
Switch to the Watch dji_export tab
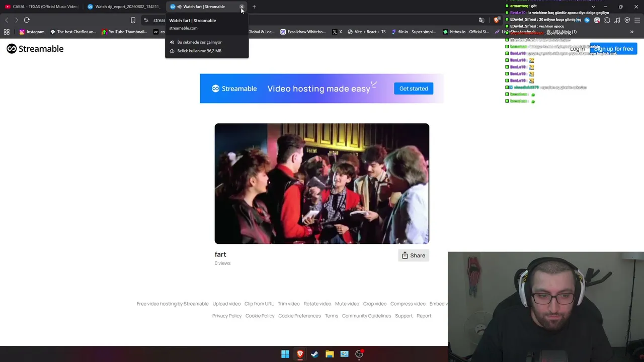point(124,7)
